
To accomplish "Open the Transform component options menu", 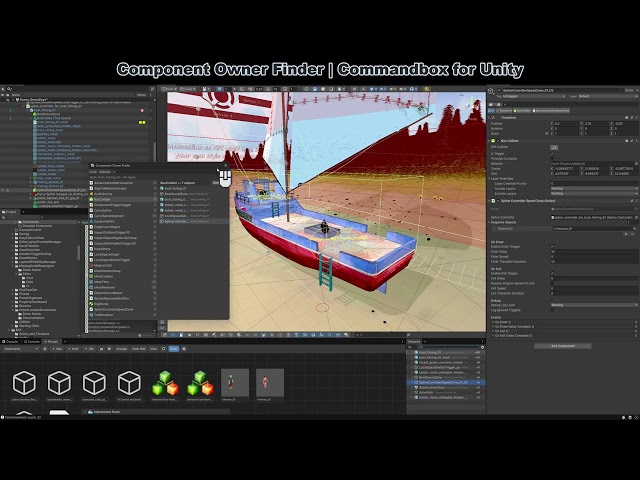I will point(636,118).
